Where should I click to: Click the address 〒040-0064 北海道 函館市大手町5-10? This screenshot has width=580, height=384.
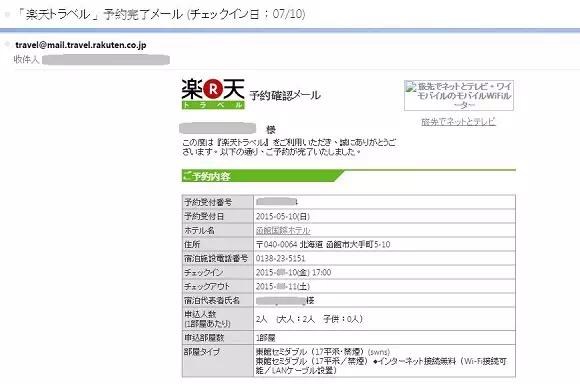pyautogui.click(x=323, y=245)
